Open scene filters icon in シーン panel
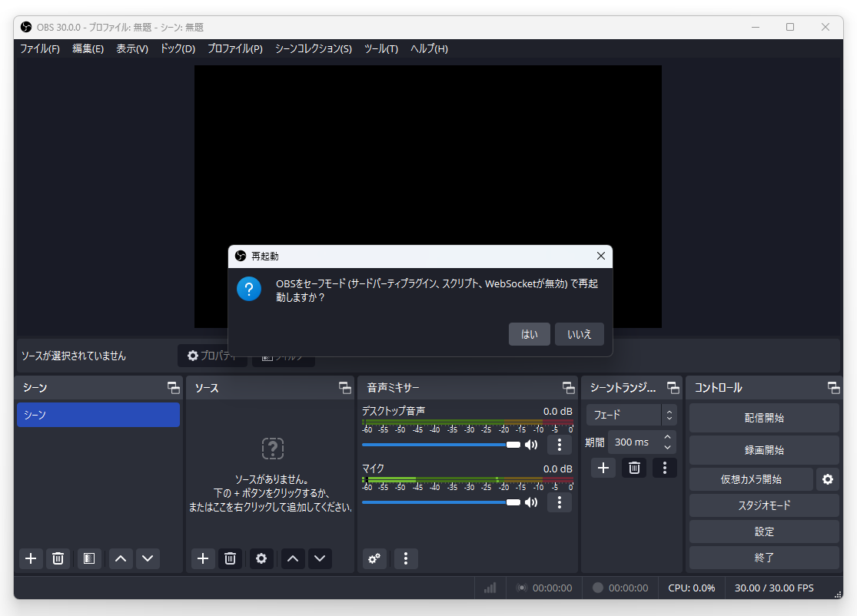This screenshot has height=616, width=857. [89, 558]
